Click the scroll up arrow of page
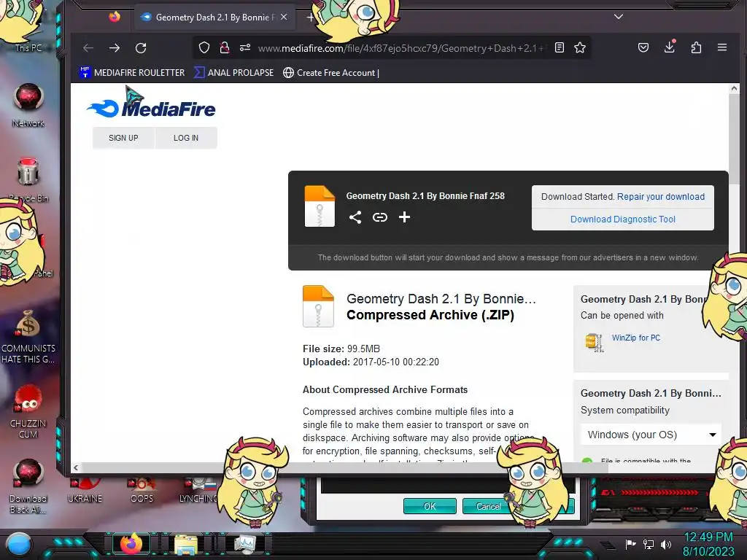The image size is (747, 560). point(734,88)
